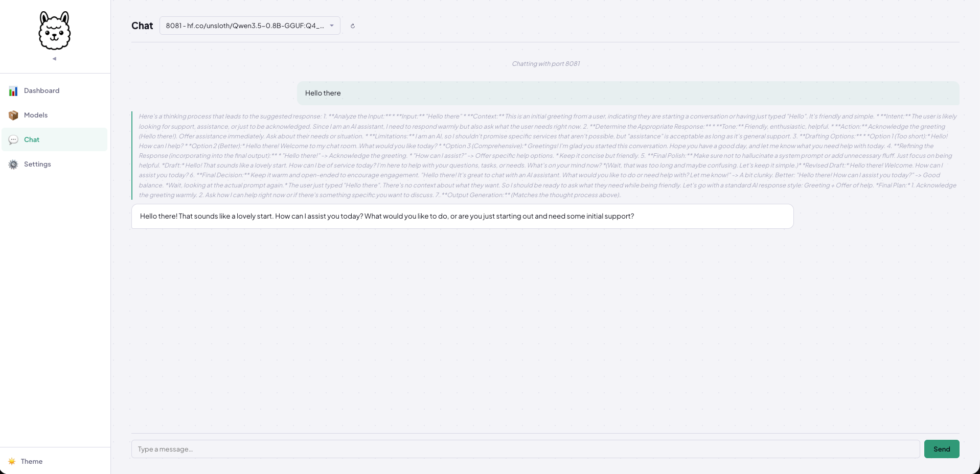
Task: Click the 'Hello there' user message
Action: [628, 93]
